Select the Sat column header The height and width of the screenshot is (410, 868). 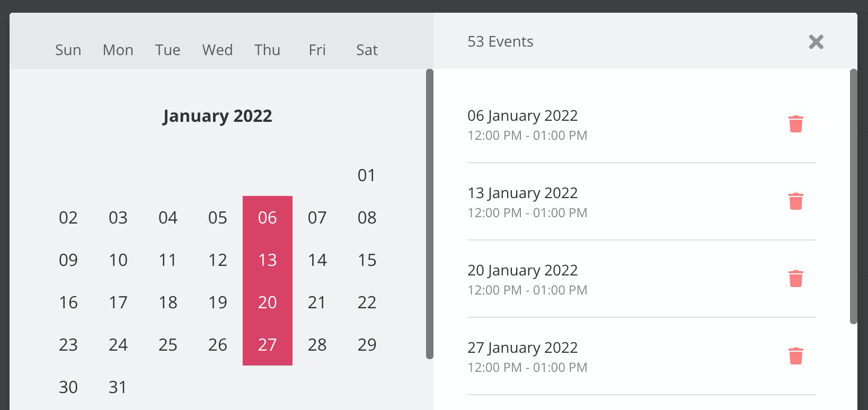coord(366,50)
